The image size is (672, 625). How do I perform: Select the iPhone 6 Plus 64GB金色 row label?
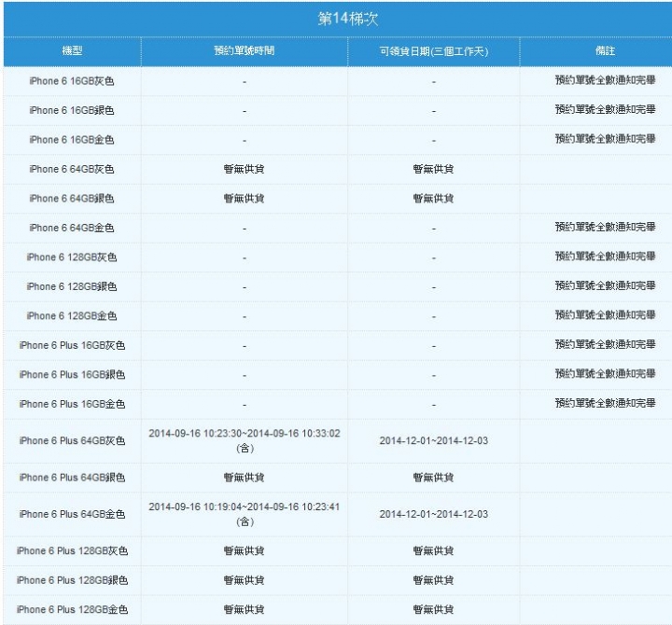(72, 514)
